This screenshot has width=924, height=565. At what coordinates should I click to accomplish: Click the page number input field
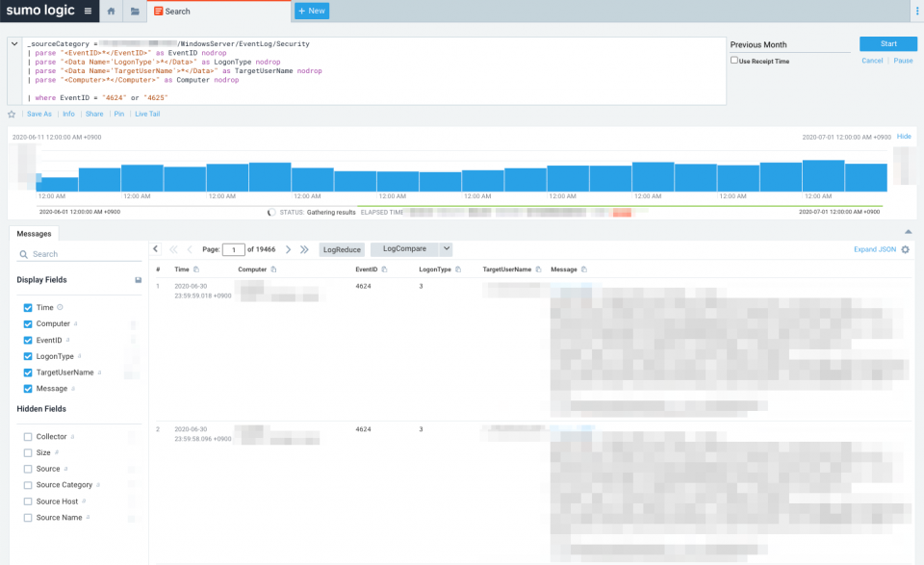pyautogui.click(x=233, y=250)
